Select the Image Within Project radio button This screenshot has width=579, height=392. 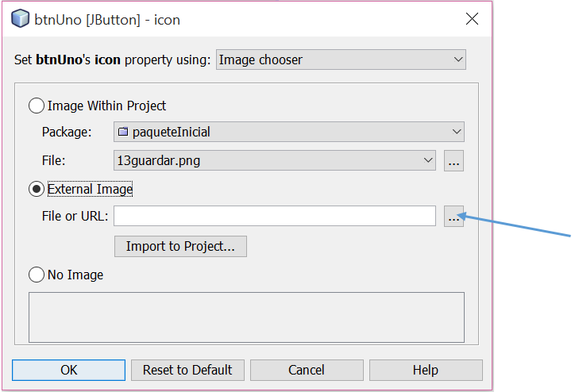pyautogui.click(x=37, y=106)
